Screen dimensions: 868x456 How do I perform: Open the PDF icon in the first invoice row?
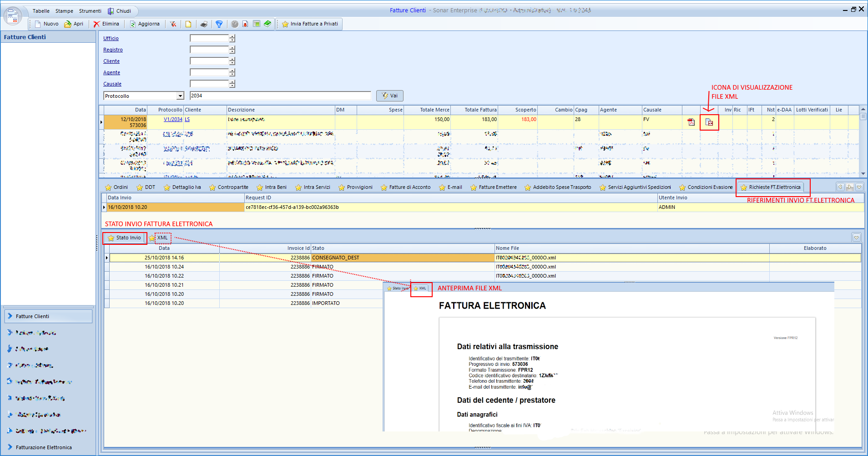[x=691, y=122]
